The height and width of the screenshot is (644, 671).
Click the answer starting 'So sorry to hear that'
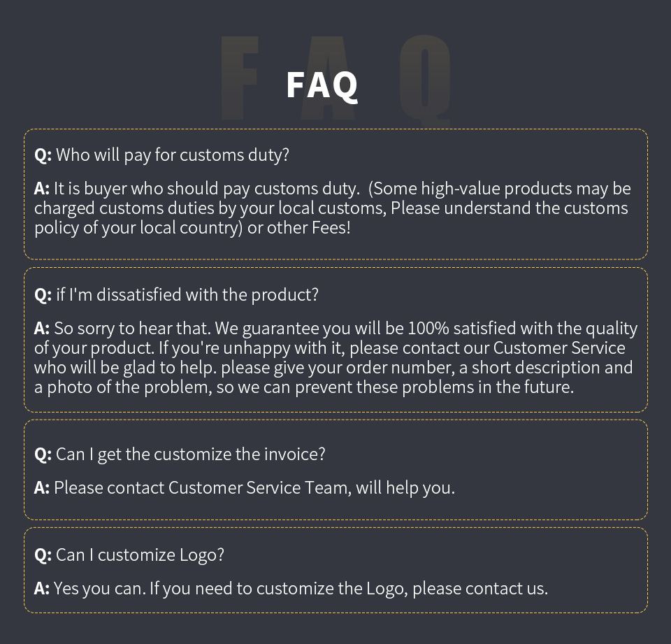coord(336,357)
